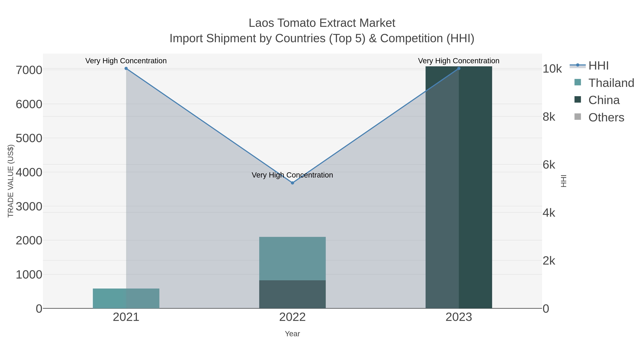
Task: Click the 7000 left axis tick
Action: pos(29,70)
